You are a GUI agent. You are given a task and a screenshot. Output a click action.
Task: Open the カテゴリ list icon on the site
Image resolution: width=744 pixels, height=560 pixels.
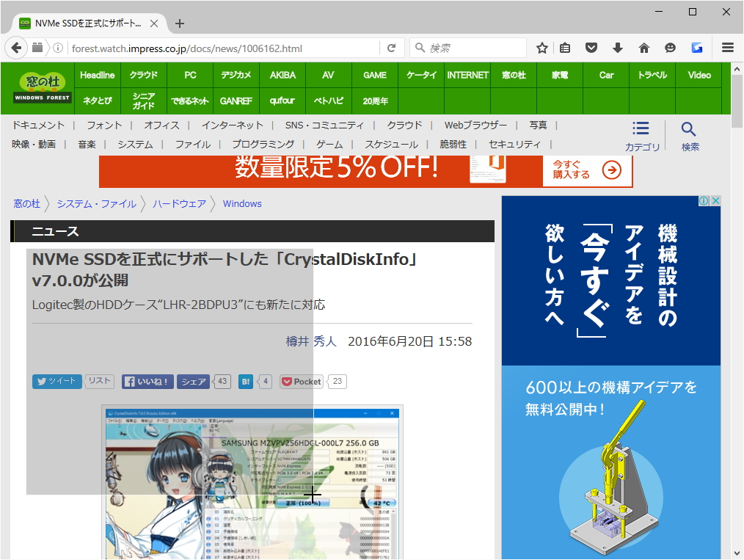click(641, 131)
